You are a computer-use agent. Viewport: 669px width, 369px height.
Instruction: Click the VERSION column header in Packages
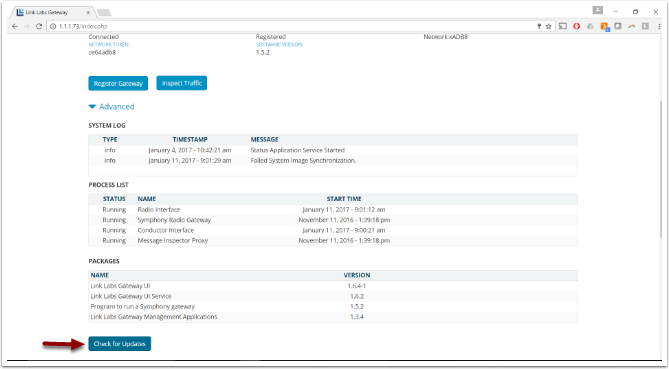(x=357, y=275)
